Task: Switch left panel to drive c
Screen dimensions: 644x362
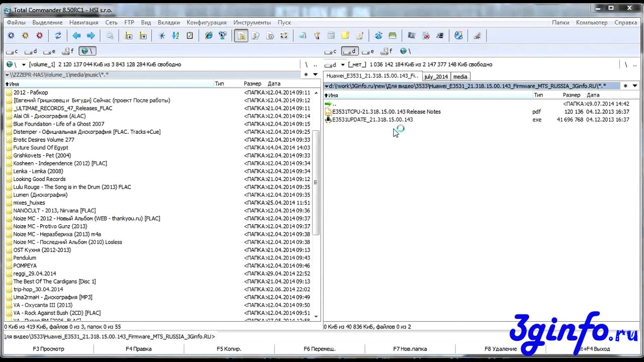Action: [x=12, y=51]
